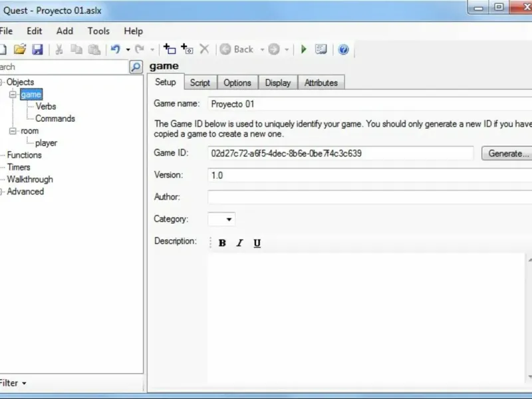Click the Redo icon
The height and width of the screenshot is (399, 532).
point(140,49)
